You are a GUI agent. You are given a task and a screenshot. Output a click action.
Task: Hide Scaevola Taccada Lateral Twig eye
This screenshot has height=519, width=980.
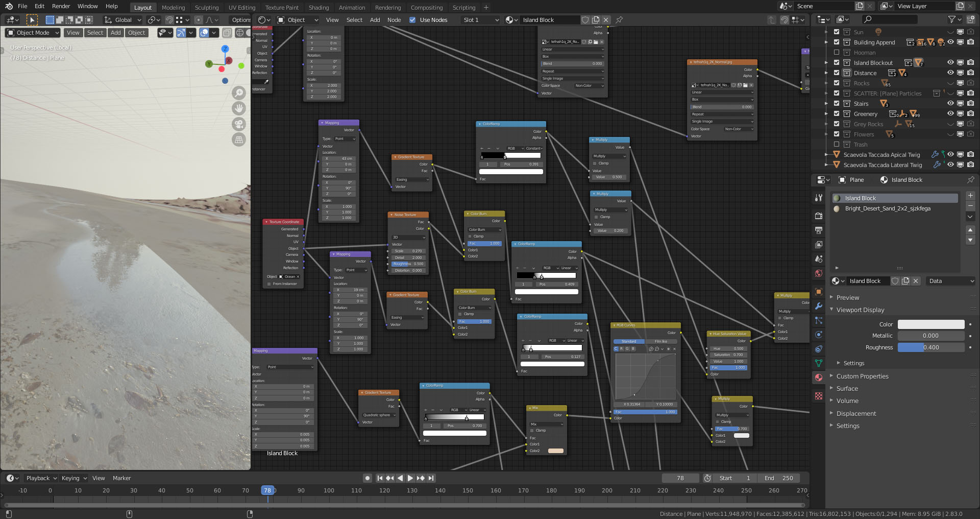950,165
